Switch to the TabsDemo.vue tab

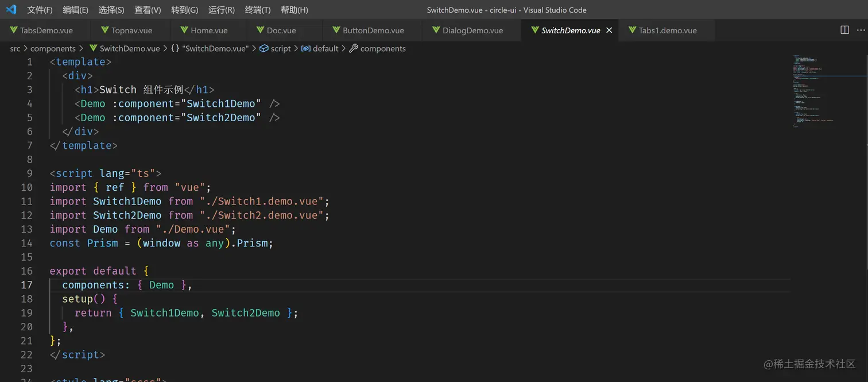coord(45,30)
